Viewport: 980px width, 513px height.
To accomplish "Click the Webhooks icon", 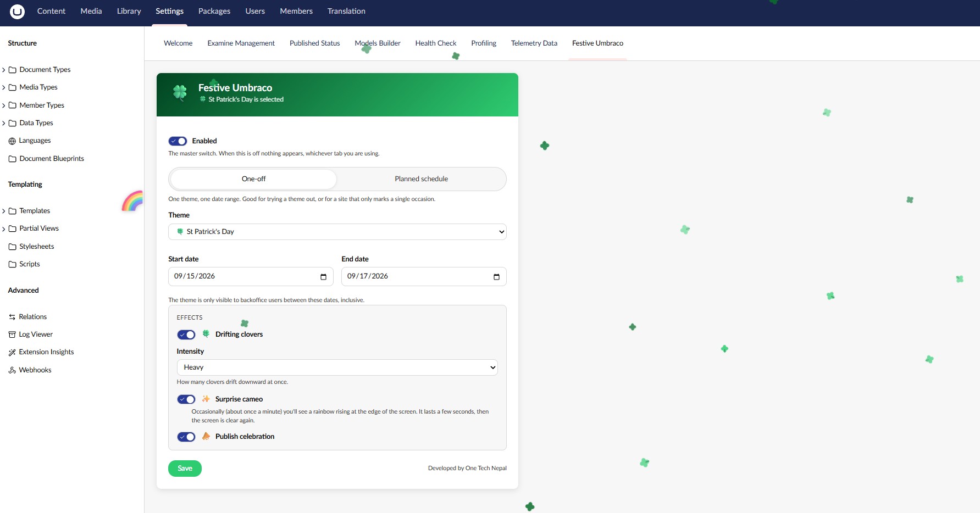I will pos(12,370).
